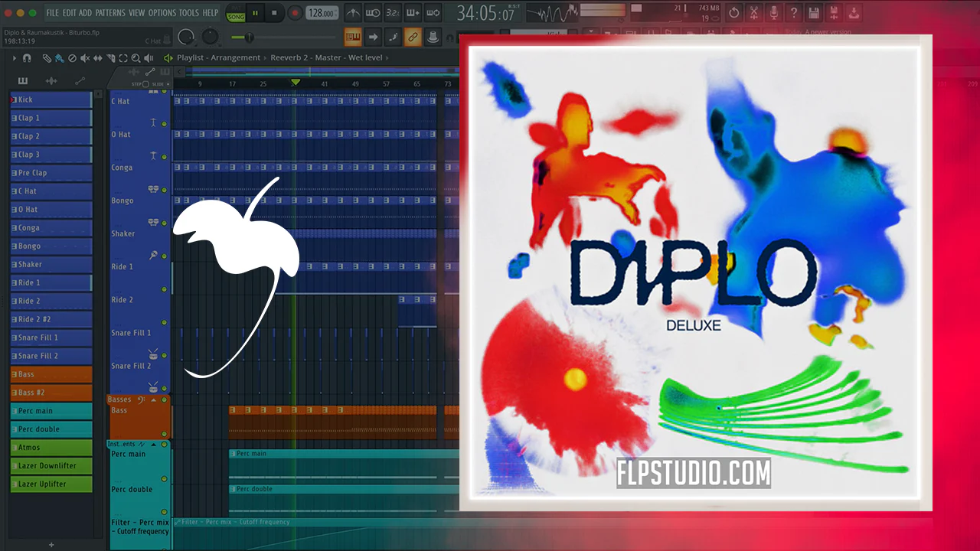This screenshot has width=980, height=551.
Task: Click the floppy disk save icon
Action: [x=814, y=13]
